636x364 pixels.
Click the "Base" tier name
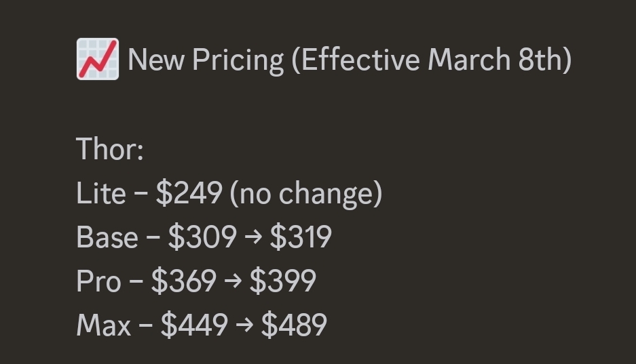pyautogui.click(x=107, y=237)
